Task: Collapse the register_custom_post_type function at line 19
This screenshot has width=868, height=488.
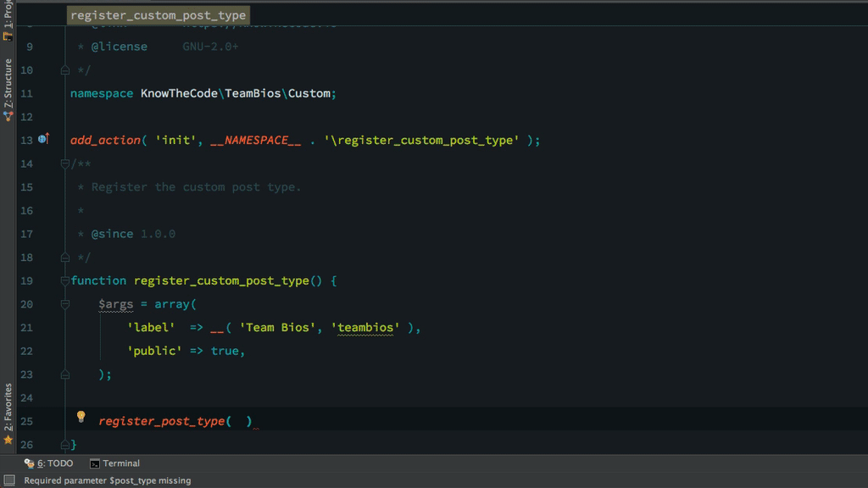Action: [x=64, y=280]
